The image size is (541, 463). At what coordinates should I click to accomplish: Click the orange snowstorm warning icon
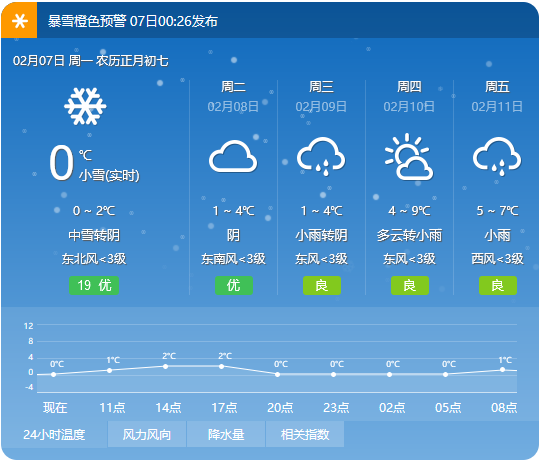click(x=19, y=21)
